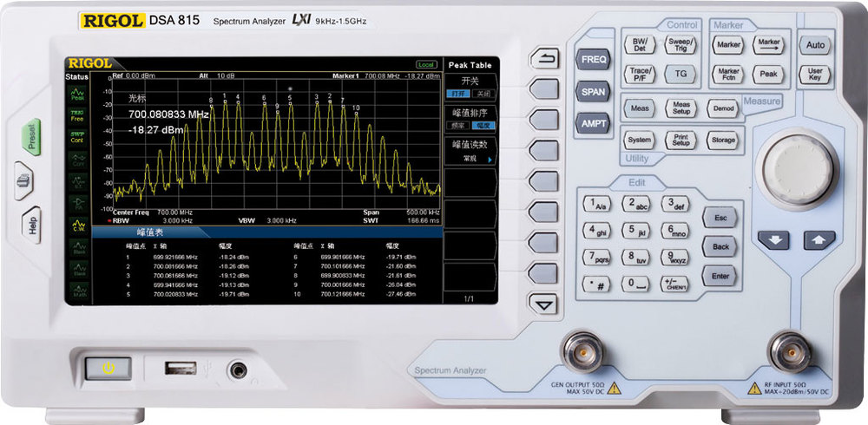Click the Peak status icon on screen
The height and width of the screenshot is (425, 868).
coord(77,95)
